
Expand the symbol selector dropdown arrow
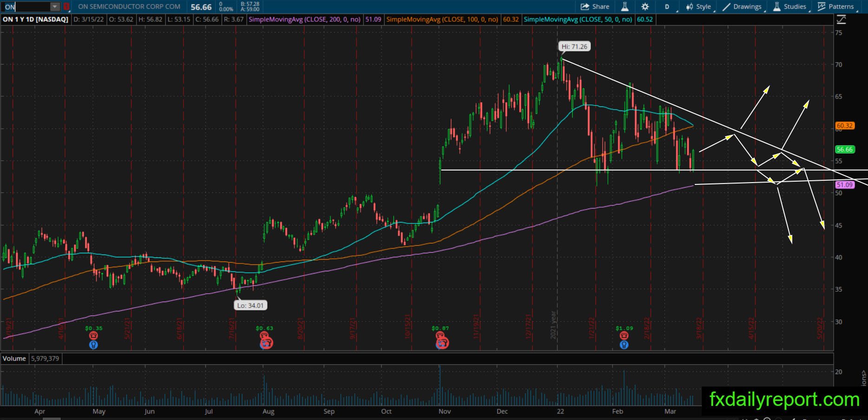coord(55,7)
